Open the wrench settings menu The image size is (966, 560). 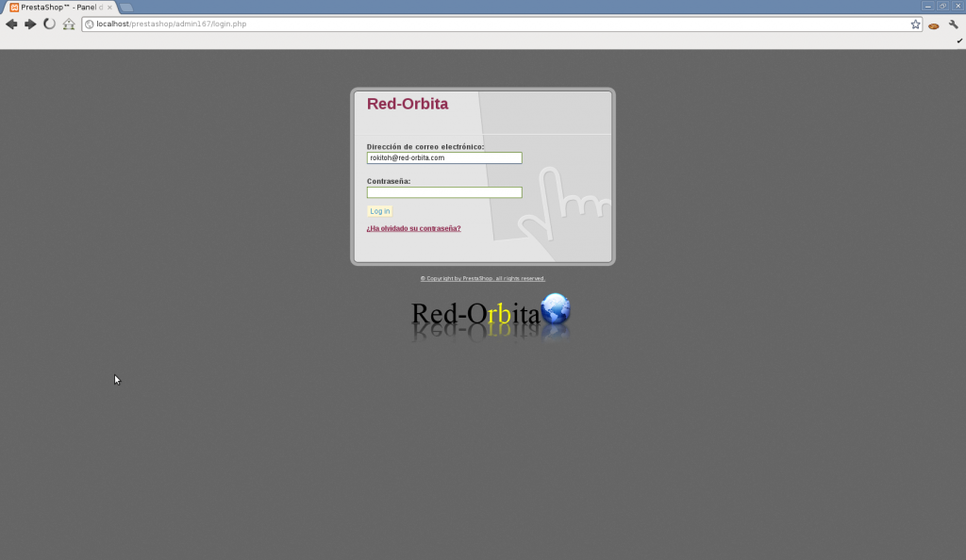click(x=954, y=25)
